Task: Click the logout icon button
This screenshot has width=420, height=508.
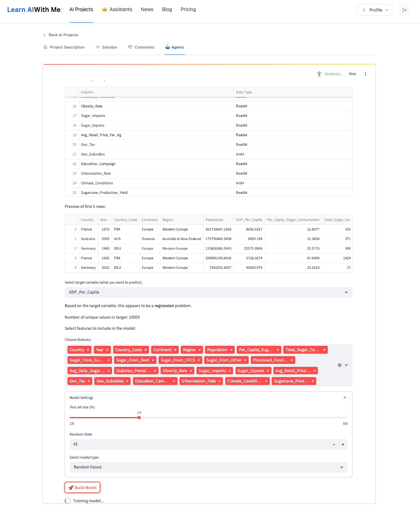Action: point(404,10)
